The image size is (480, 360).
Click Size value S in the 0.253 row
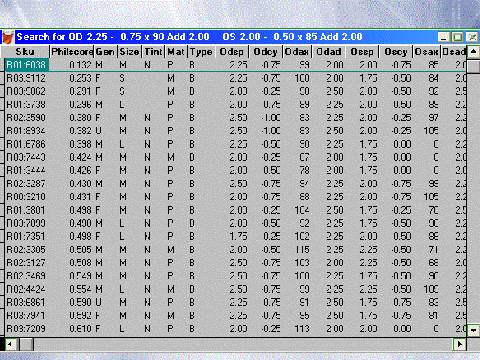coord(122,78)
